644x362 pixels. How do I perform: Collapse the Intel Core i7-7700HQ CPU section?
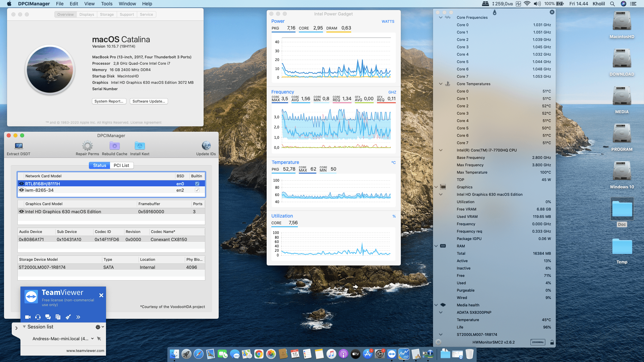point(440,150)
